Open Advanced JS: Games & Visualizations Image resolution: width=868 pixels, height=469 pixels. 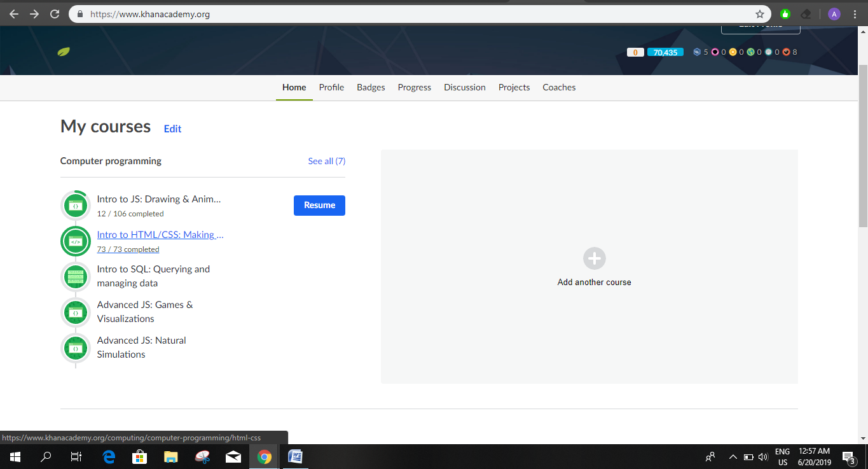coord(145,312)
